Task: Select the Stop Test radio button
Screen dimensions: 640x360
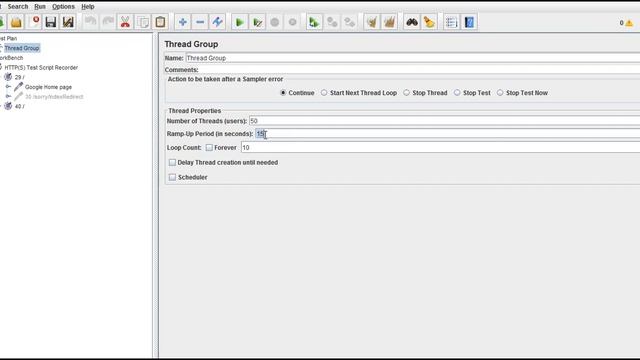Action: coord(457,93)
